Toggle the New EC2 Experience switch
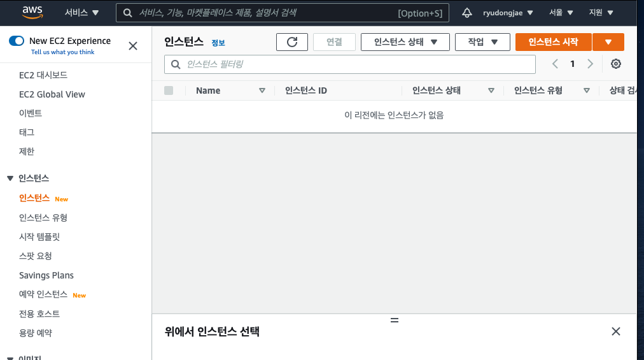The height and width of the screenshot is (360, 644). click(17, 41)
